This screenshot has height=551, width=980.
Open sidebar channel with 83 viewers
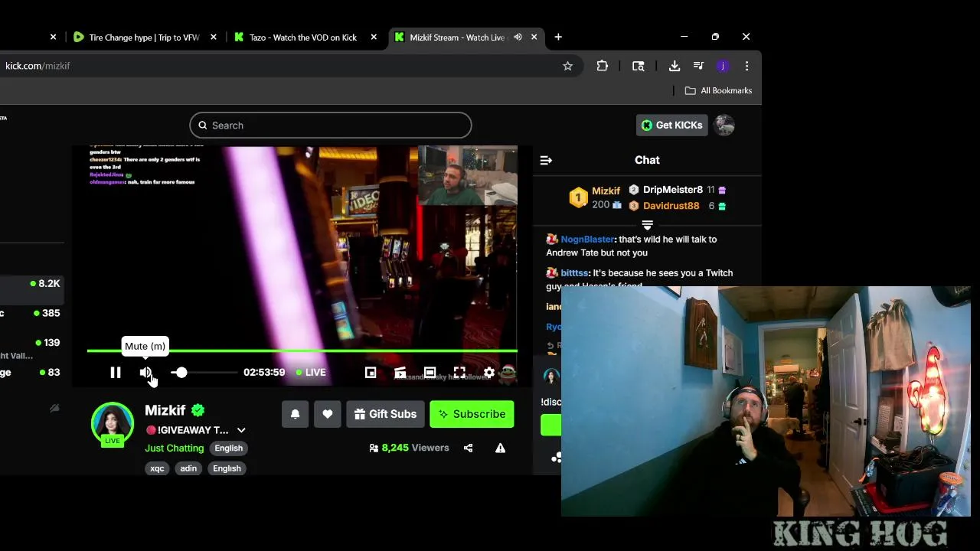point(31,373)
